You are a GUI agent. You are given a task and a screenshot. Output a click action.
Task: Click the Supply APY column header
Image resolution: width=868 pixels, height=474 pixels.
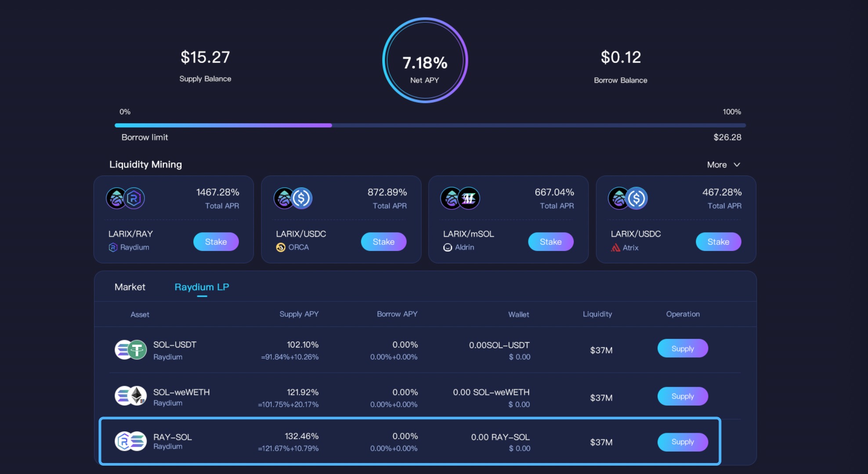coord(299,314)
